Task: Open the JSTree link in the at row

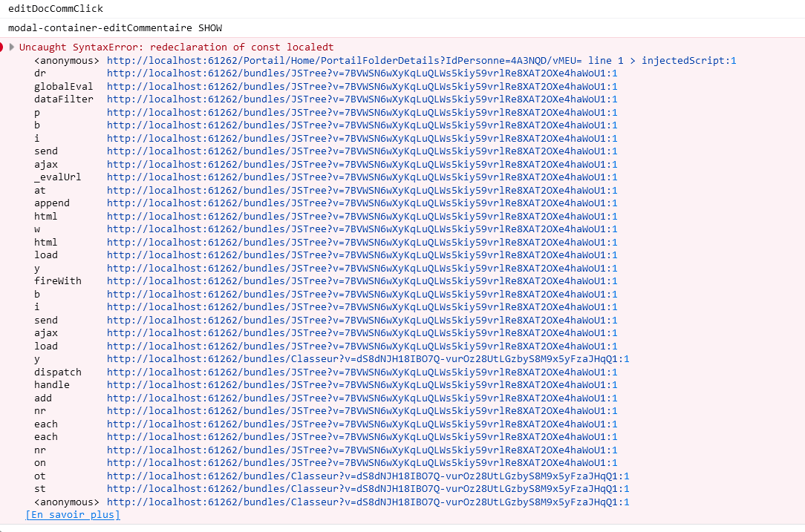Action: click(362, 191)
